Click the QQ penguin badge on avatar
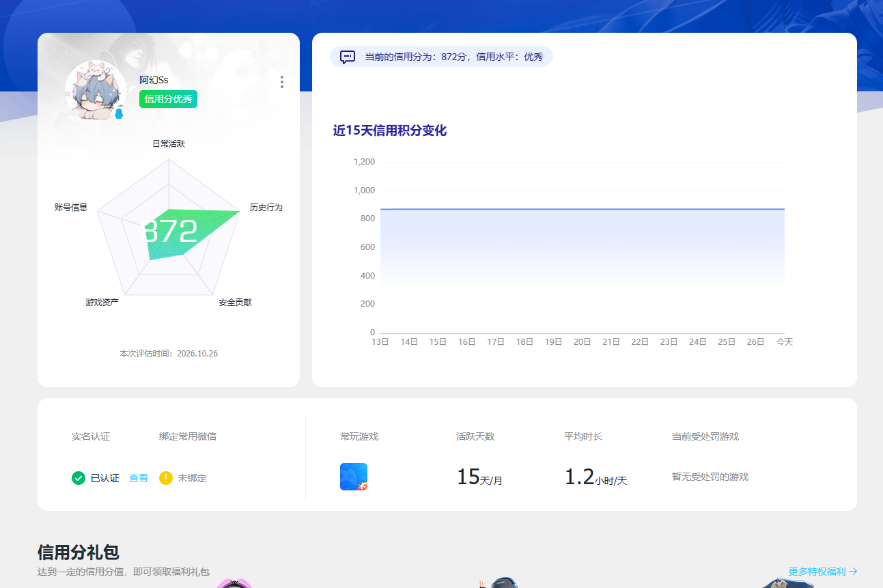Screen dimensions: 883x588 (120, 113)
